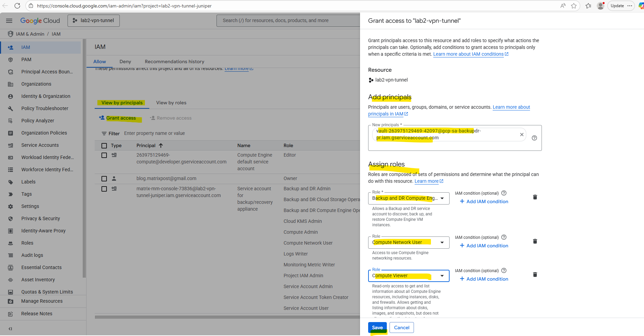Go to Service Accounts in sidebar
This screenshot has height=336, width=644.
(x=41, y=145)
